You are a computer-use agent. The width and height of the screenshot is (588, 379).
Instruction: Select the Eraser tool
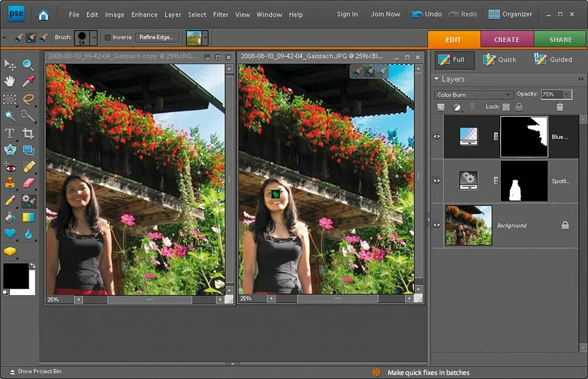tap(28, 183)
